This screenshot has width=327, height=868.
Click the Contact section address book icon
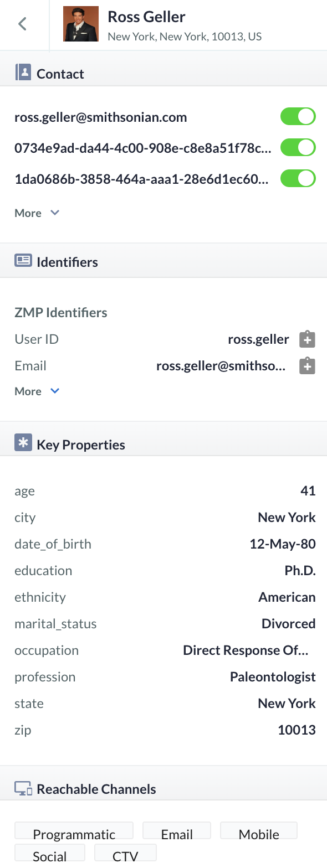(23, 73)
